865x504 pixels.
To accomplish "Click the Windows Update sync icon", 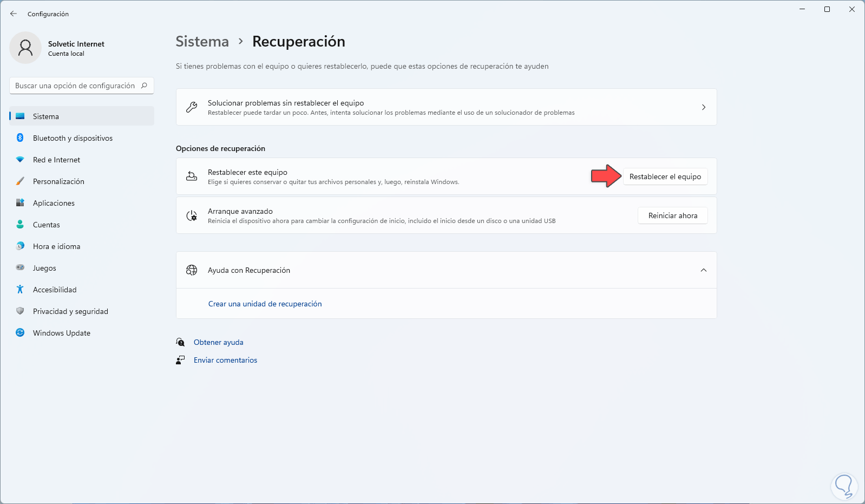I will [20, 333].
